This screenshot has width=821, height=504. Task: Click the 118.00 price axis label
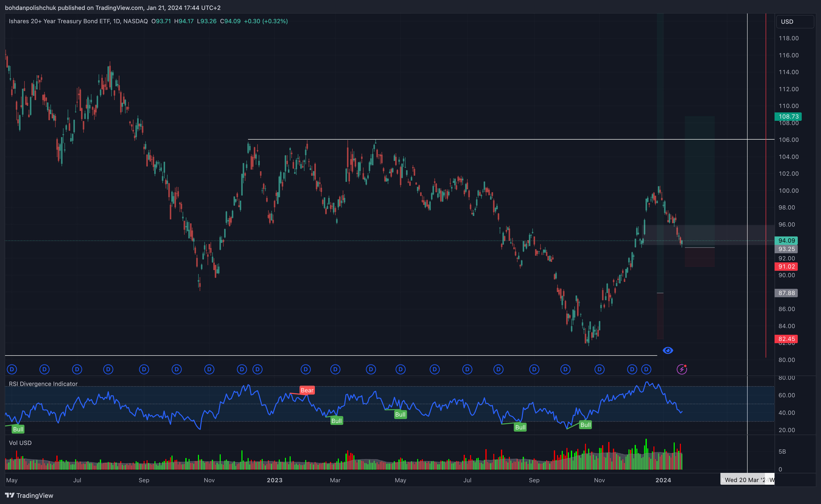click(789, 38)
